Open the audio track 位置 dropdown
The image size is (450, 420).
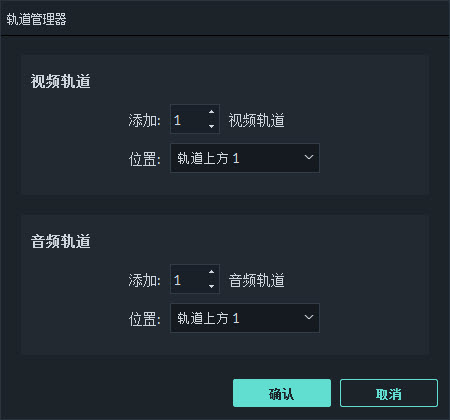click(x=245, y=318)
